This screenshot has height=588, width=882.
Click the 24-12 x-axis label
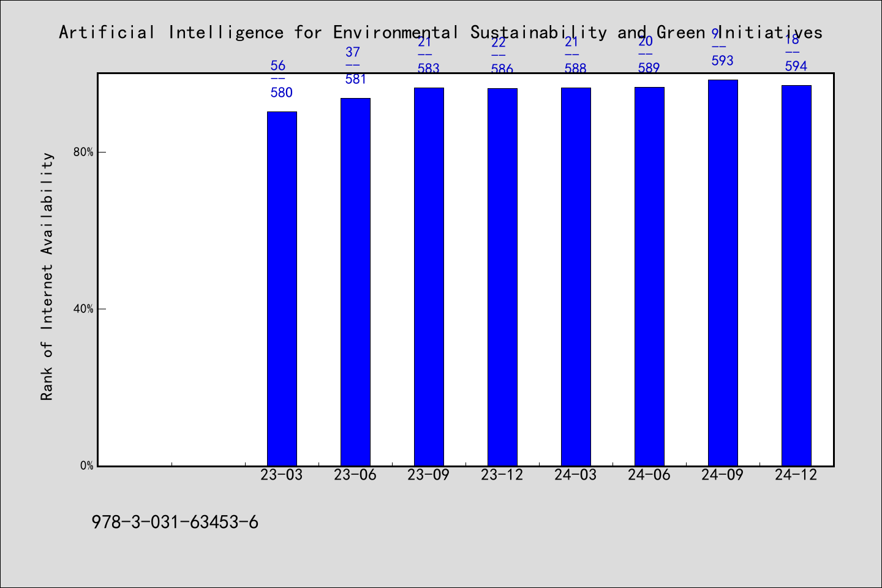pos(796,475)
